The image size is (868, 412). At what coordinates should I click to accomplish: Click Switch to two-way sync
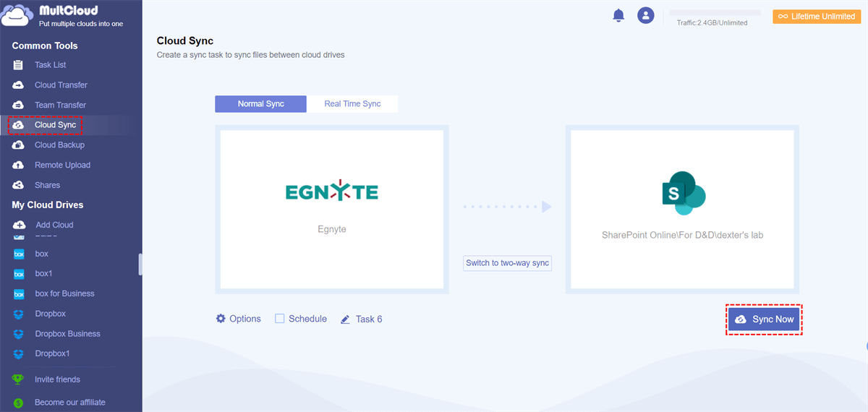coord(508,263)
